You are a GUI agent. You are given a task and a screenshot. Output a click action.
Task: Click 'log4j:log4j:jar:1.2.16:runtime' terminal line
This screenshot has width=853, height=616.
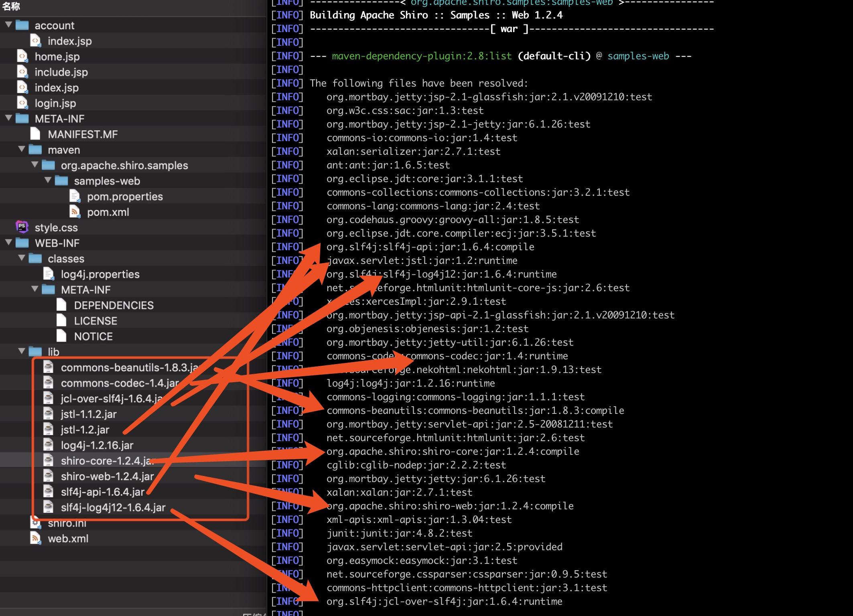410,383
